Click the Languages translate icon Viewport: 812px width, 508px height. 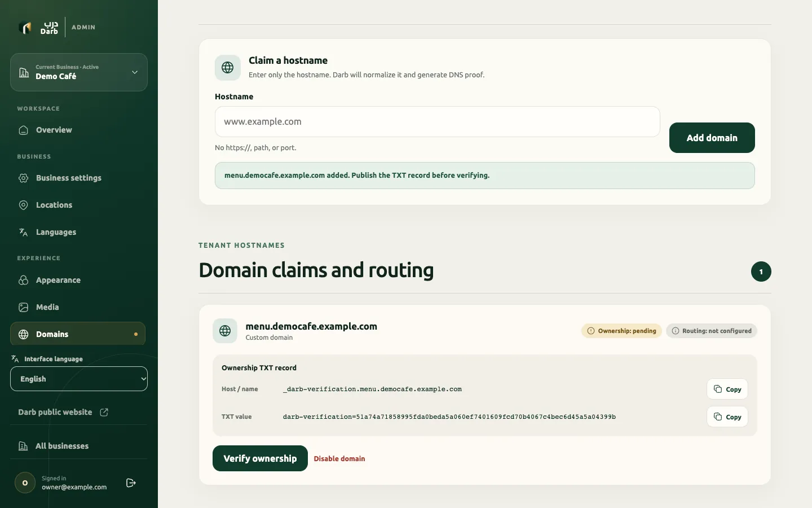tap(24, 232)
